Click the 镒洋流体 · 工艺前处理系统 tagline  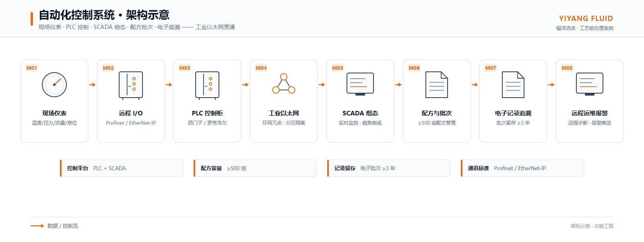pos(585,28)
